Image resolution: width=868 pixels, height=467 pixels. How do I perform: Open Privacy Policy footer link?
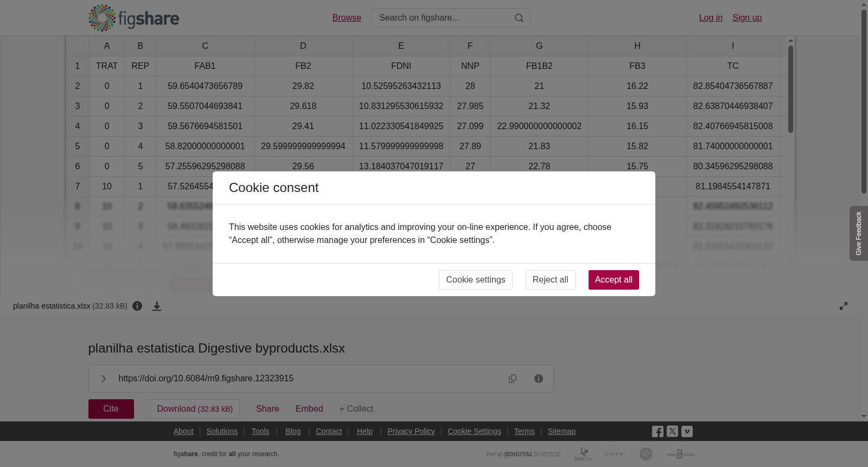tap(411, 431)
